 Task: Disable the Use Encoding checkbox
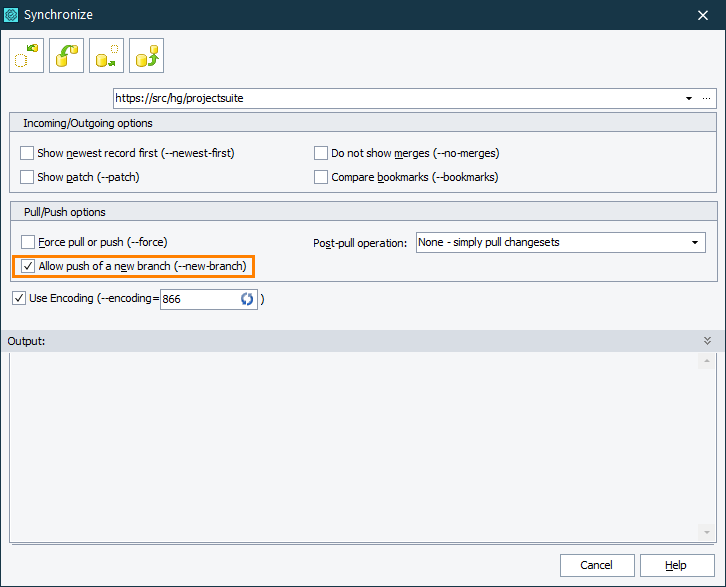(19, 298)
